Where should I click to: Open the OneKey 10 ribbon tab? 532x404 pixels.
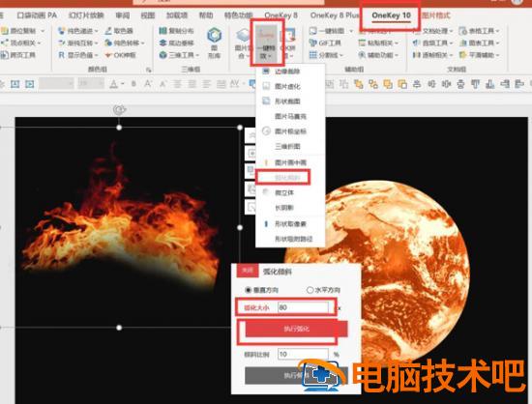point(391,15)
